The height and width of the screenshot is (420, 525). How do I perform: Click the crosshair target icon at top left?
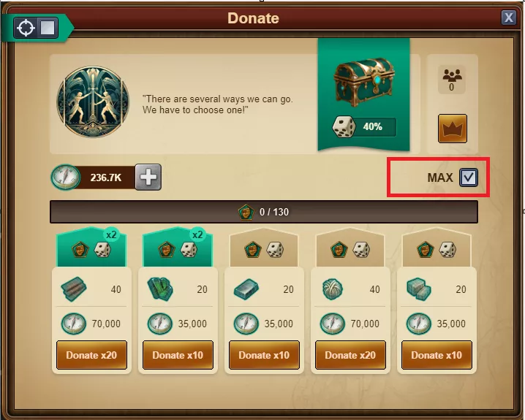point(26,28)
